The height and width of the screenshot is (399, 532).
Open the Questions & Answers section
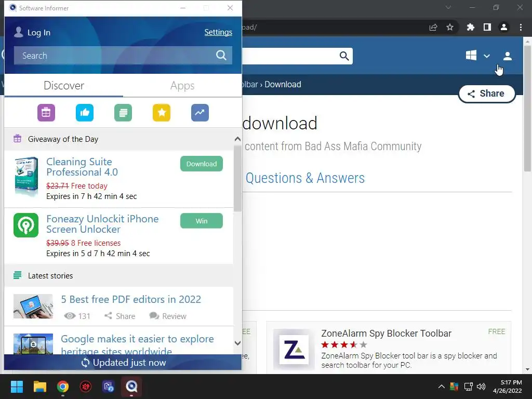point(305,178)
